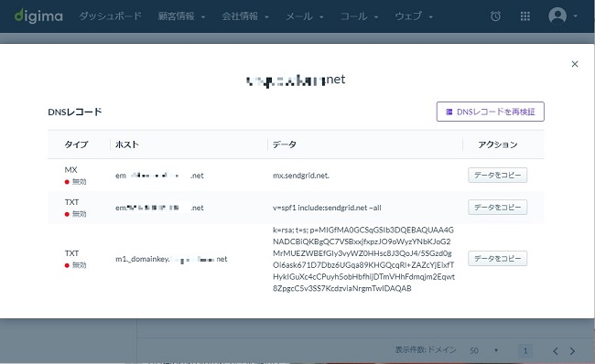Click the MX record type label
The image size is (595, 364).
click(71, 170)
